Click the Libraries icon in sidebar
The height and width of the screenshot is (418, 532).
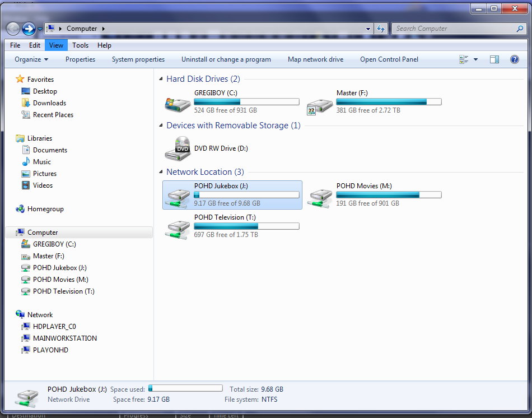pyautogui.click(x=20, y=138)
